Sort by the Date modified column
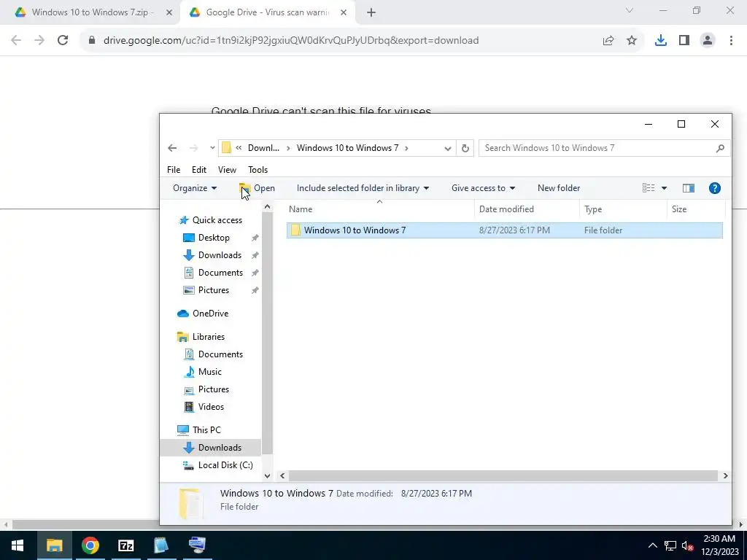 (527, 209)
